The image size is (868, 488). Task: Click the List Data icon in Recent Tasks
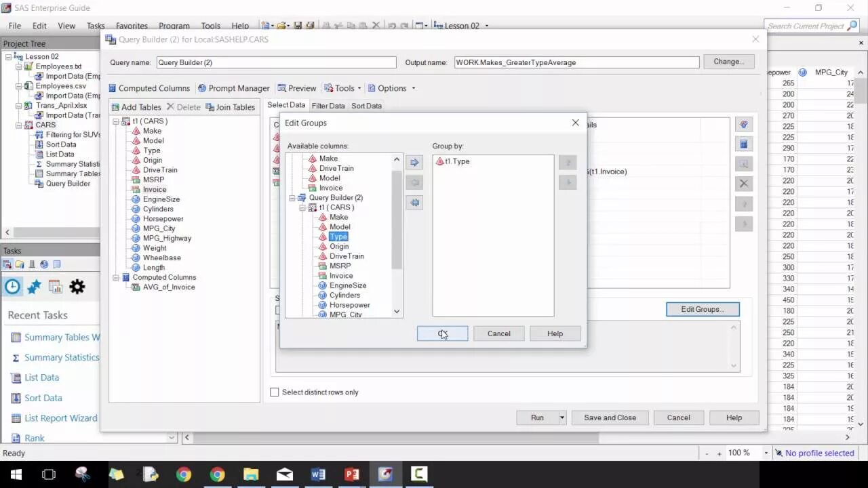pos(15,378)
